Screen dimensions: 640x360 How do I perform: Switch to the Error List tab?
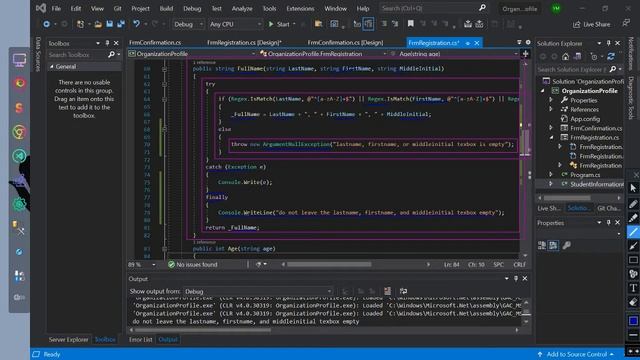(140, 340)
